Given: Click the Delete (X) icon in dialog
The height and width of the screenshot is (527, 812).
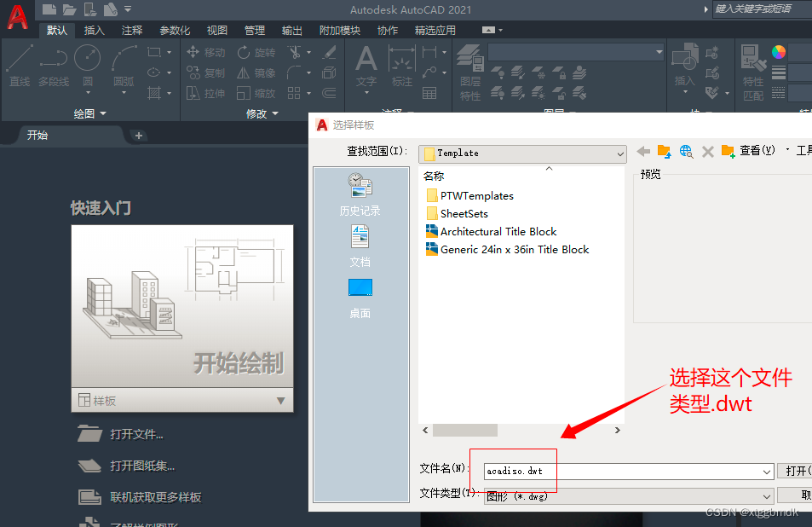Looking at the screenshot, I should click(707, 151).
